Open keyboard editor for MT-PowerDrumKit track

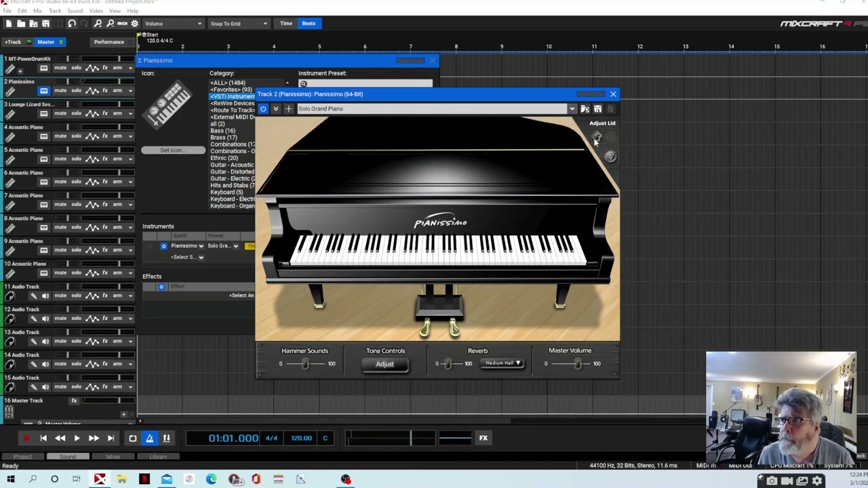click(x=44, y=68)
